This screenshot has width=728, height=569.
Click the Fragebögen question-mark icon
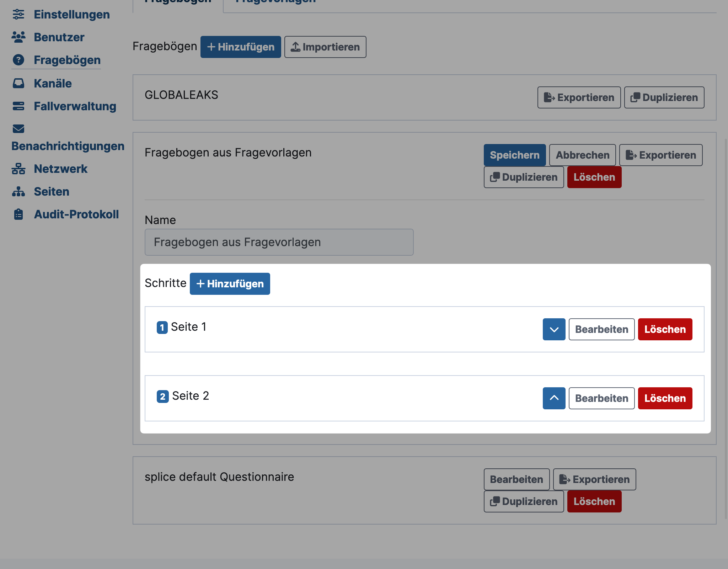click(18, 60)
